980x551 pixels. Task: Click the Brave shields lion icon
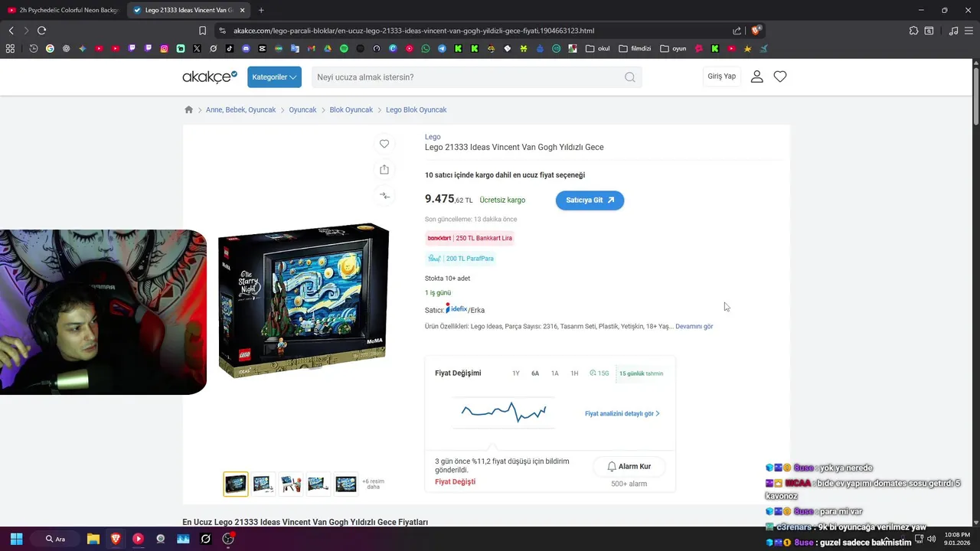coord(756,31)
